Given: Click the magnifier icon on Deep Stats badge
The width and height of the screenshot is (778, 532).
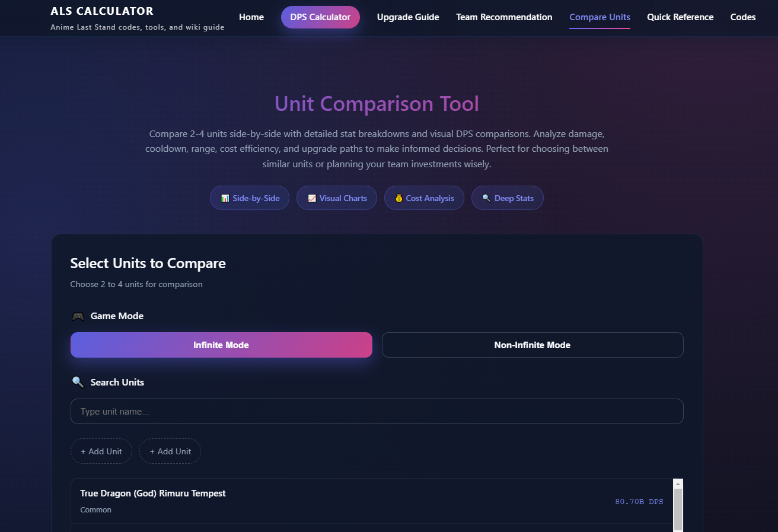Looking at the screenshot, I should tap(487, 197).
